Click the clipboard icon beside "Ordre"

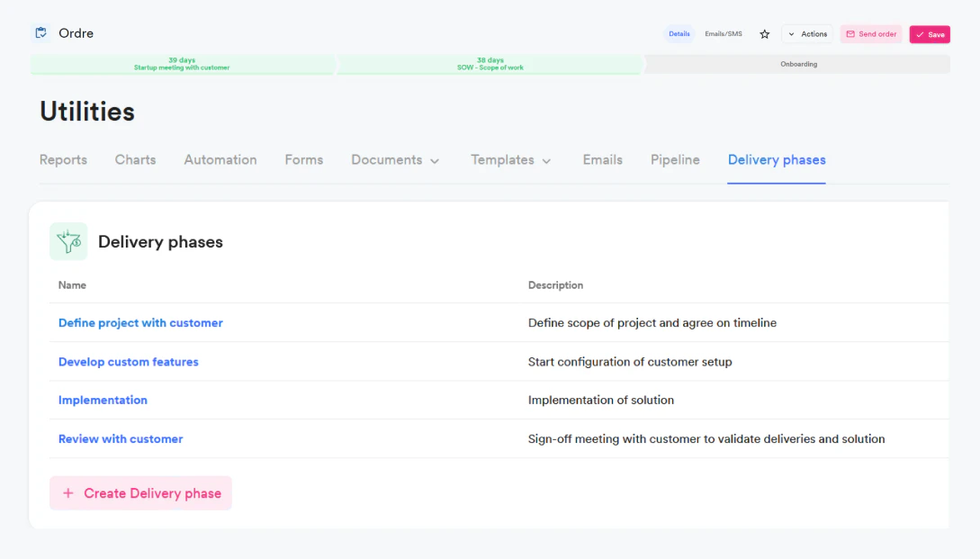click(39, 32)
